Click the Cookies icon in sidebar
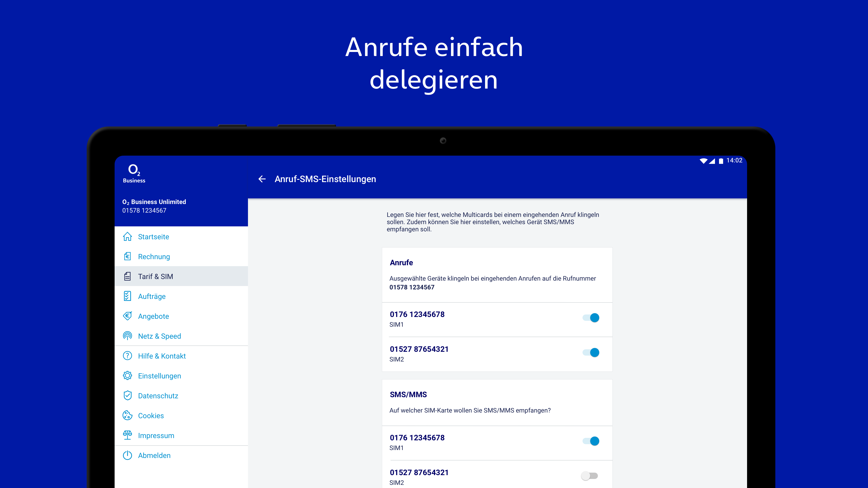This screenshot has width=868, height=488. 127,416
